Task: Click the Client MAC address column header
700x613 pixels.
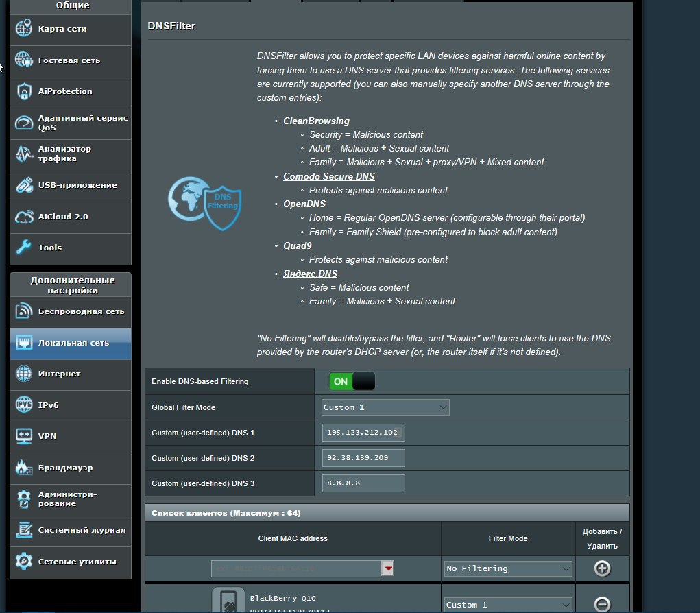Action: click(x=293, y=538)
